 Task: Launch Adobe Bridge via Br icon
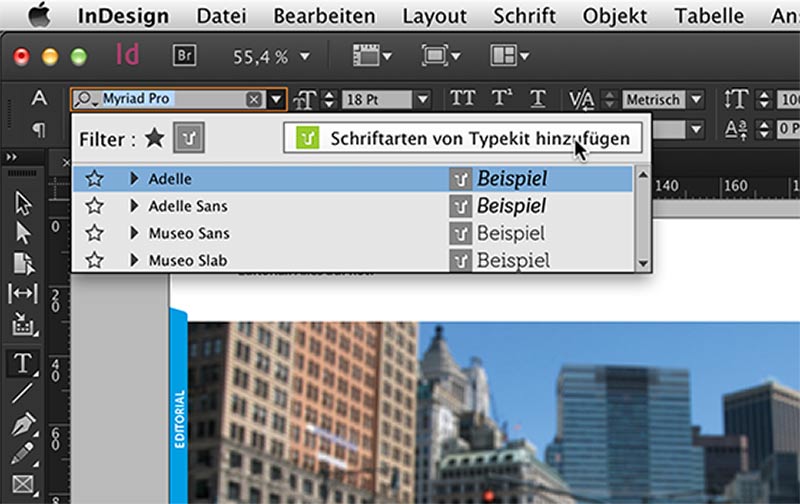click(x=184, y=55)
